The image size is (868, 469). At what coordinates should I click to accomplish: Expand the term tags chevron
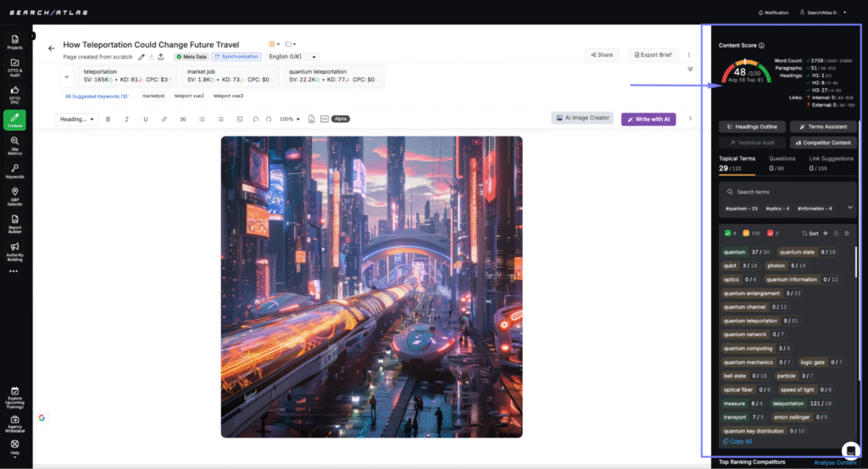[850, 208]
